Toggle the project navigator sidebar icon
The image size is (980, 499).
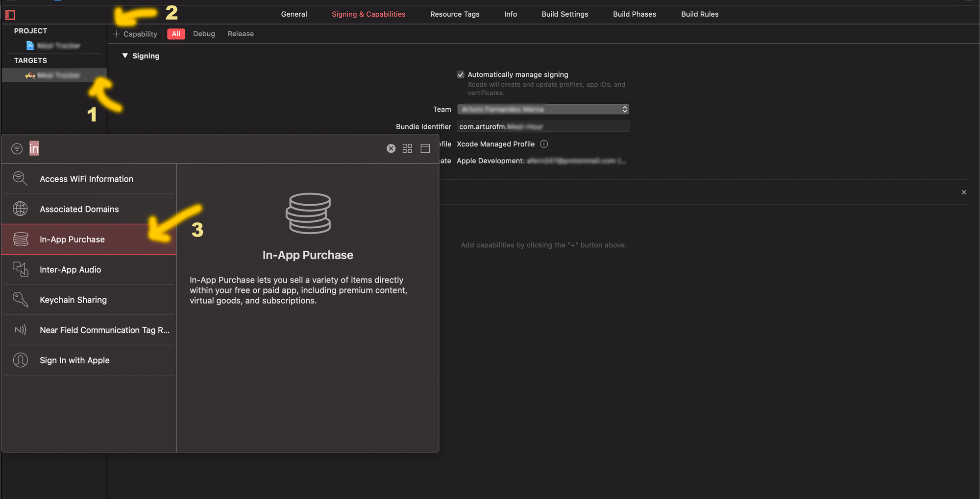click(10, 15)
